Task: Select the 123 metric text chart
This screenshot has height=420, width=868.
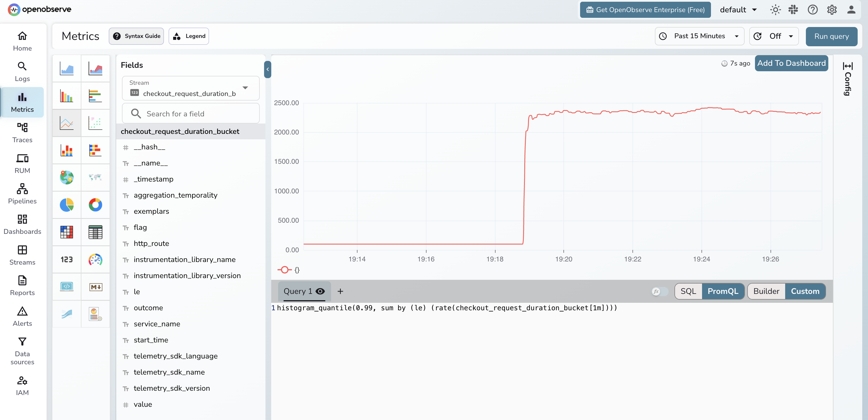Action: click(x=67, y=259)
